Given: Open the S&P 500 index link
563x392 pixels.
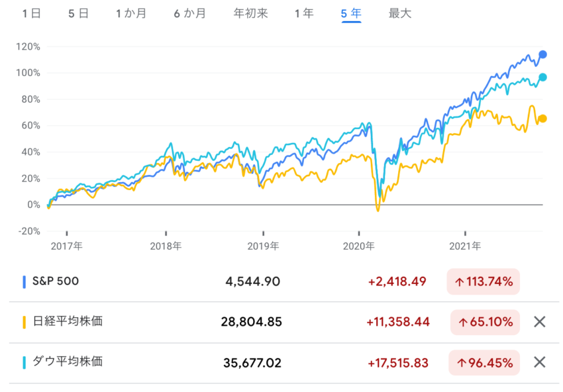Looking at the screenshot, I should (56, 281).
